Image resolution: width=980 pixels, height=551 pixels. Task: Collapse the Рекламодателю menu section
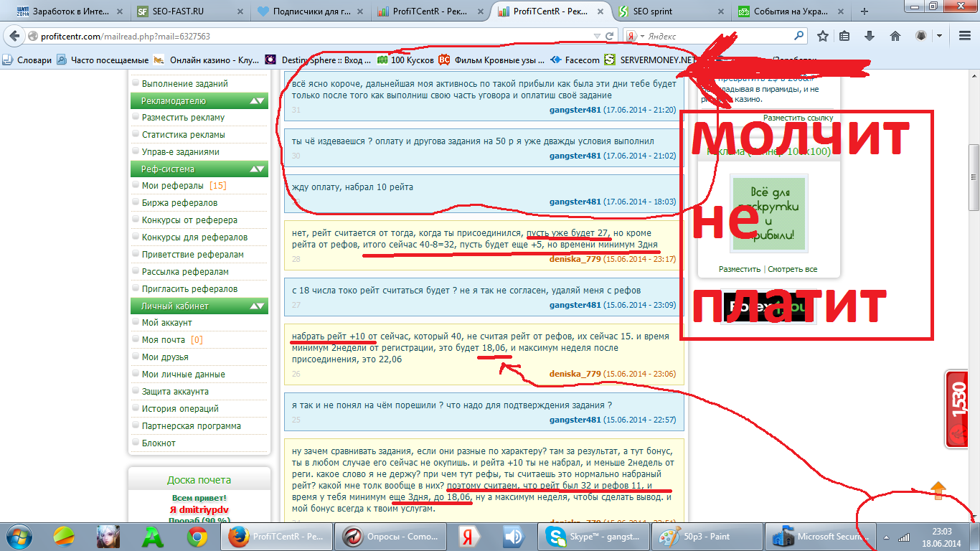click(257, 101)
